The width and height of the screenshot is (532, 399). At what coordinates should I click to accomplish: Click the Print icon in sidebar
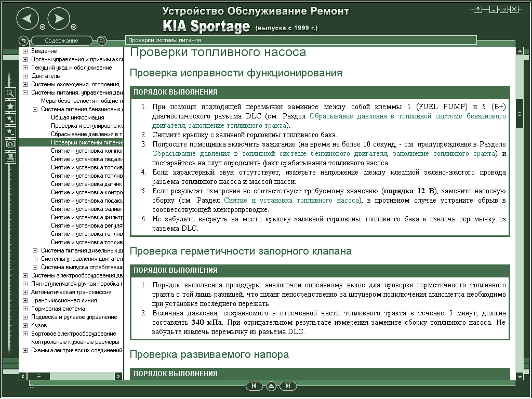point(10,158)
